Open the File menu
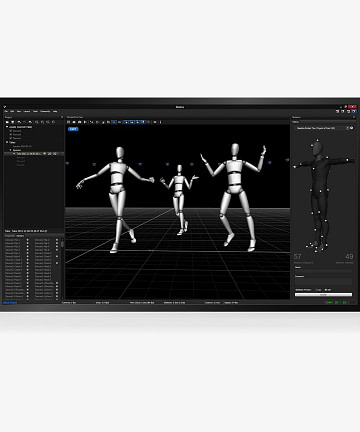The height and width of the screenshot is (432, 360). 6,111
